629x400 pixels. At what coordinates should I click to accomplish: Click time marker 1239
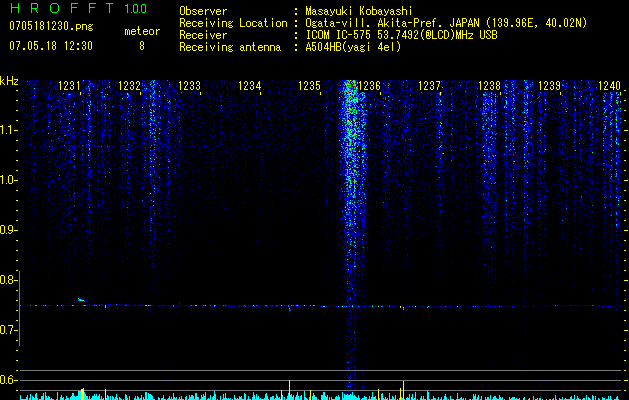549,86
